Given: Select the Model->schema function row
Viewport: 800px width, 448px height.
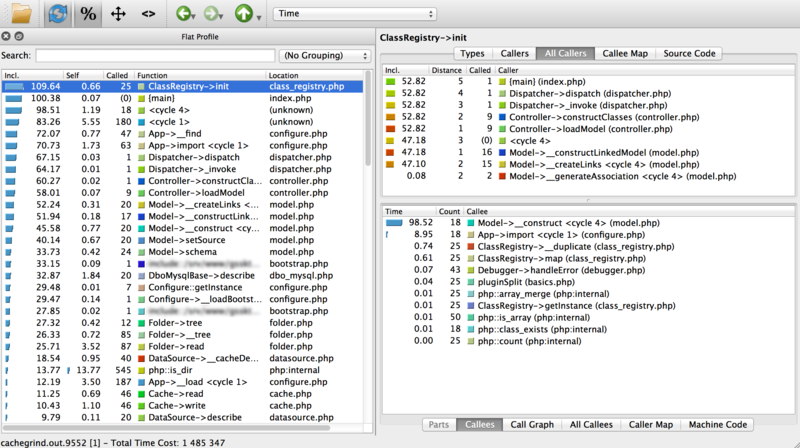Looking at the screenshot, I should coord(183,252).
